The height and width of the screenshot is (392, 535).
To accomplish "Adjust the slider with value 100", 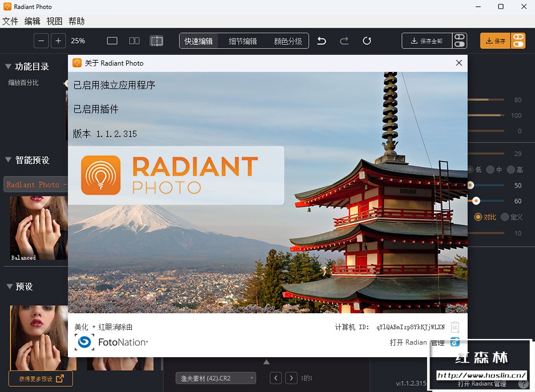I will pyautogui.click(x=486, y=115).
